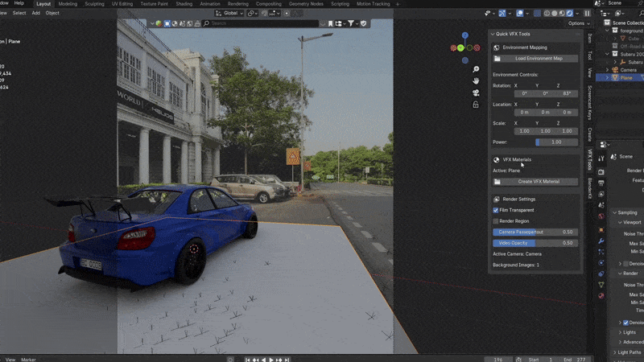Adjust the Video Opacity slider
Image resolution: width=644 pixels, height=362 pixels.
click(535, 243)
